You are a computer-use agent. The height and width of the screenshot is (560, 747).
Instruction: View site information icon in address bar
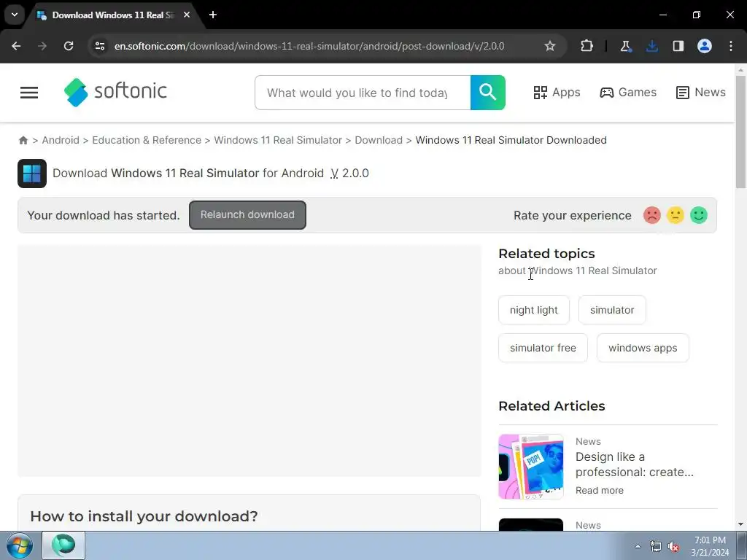(100, 46)
